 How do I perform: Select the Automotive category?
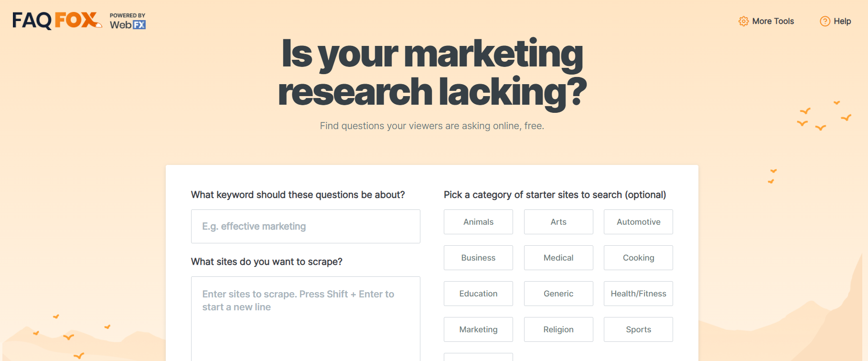click(638, 222)
